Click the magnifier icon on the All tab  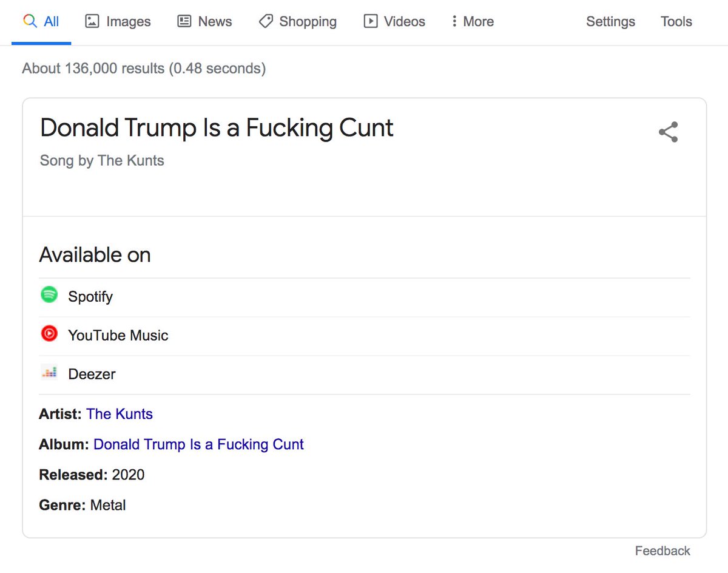(x=29, y=21)
